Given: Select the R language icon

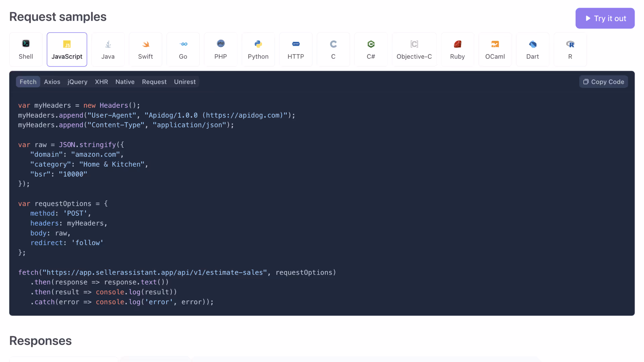Looking at the screenshot, I should pos(570,44).
